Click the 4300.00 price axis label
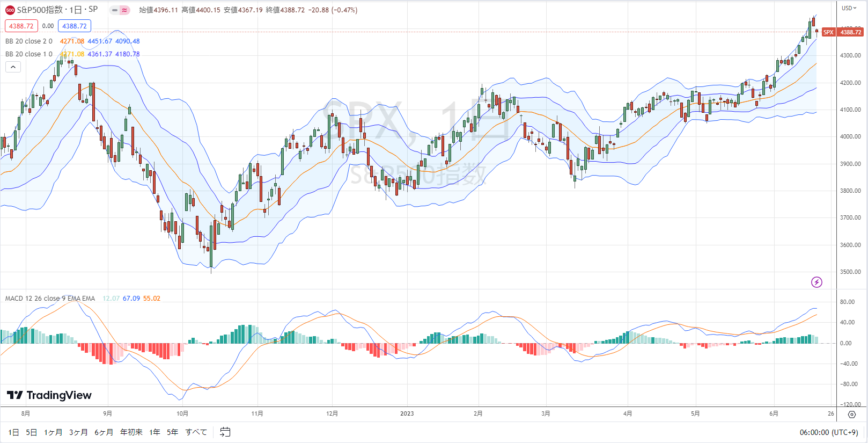The height and width of the screenshot is (443, 868). (x=851, y=55)
